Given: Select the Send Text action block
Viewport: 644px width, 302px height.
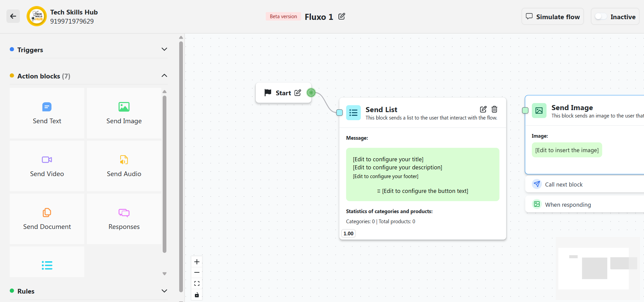Looking at the screenshot, I should [47, 113].
